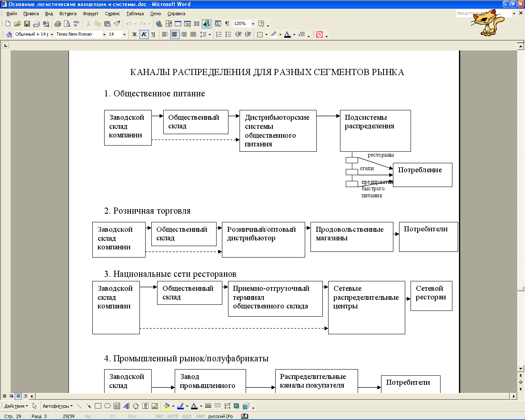Select the Oval drawing tool
Image resolution: width=525 pixels, height=420 pixels.
point(107,406)
